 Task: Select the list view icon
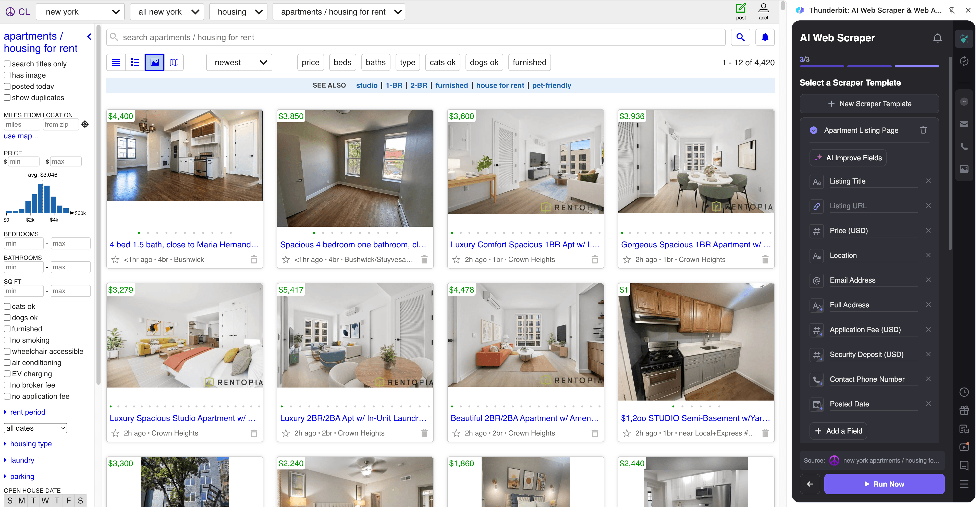(x=135, y=62)
